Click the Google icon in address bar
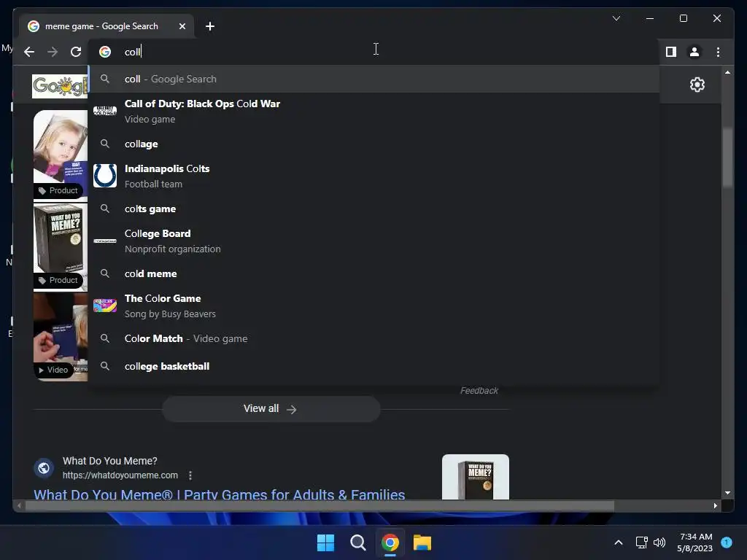 pos(105,52)
